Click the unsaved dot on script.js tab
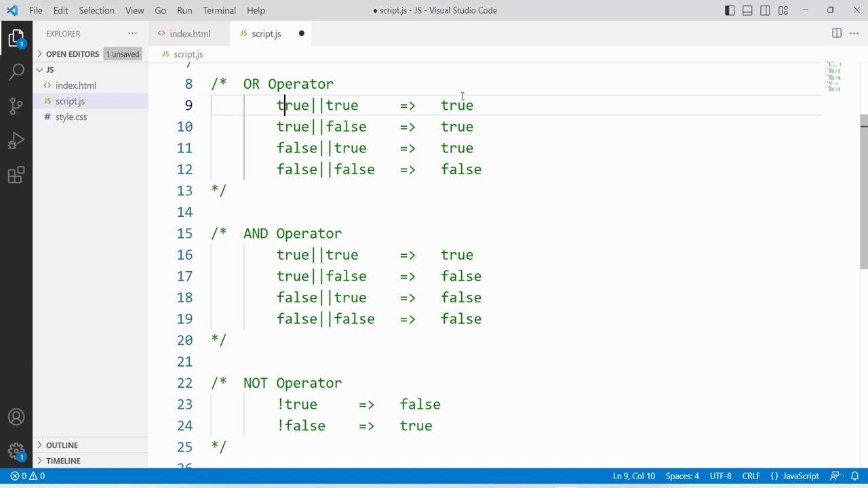Screen dimensions: 868x488 coord(301,33)
